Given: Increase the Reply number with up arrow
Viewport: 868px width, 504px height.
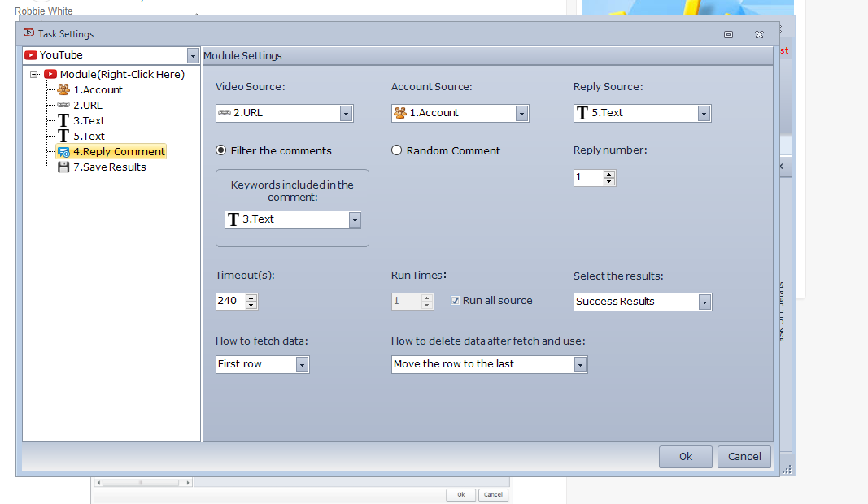Looking at the screenshot, I should tap(609, 174).
